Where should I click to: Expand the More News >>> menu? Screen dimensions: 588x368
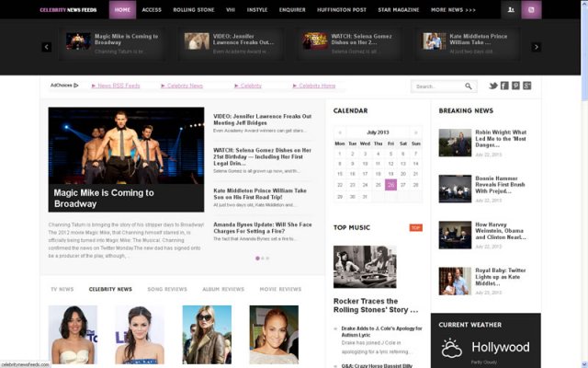coord(453,10)
